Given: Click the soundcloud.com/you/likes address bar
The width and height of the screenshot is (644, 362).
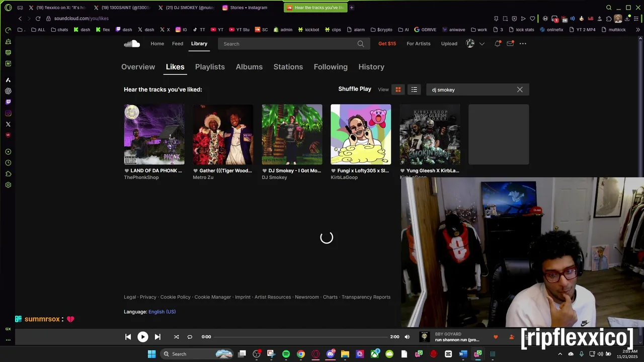Looking at the screenshot, I should 81,19.
